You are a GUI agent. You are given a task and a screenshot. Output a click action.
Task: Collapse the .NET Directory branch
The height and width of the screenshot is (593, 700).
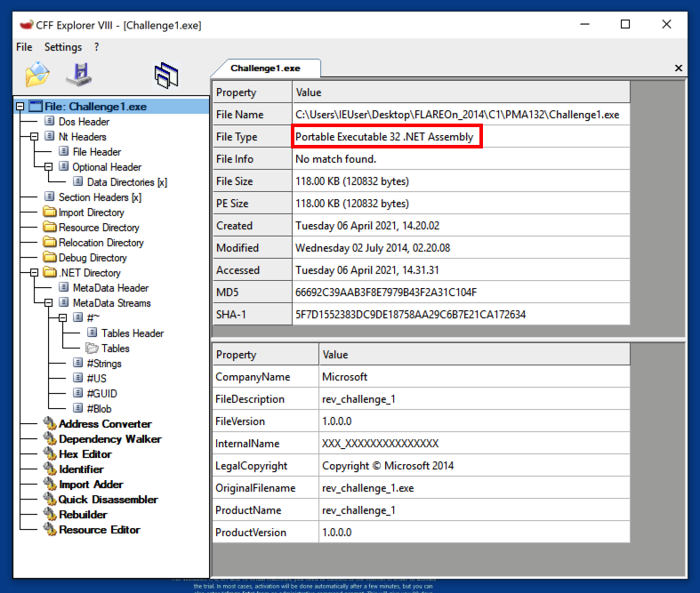click(35, 273)
